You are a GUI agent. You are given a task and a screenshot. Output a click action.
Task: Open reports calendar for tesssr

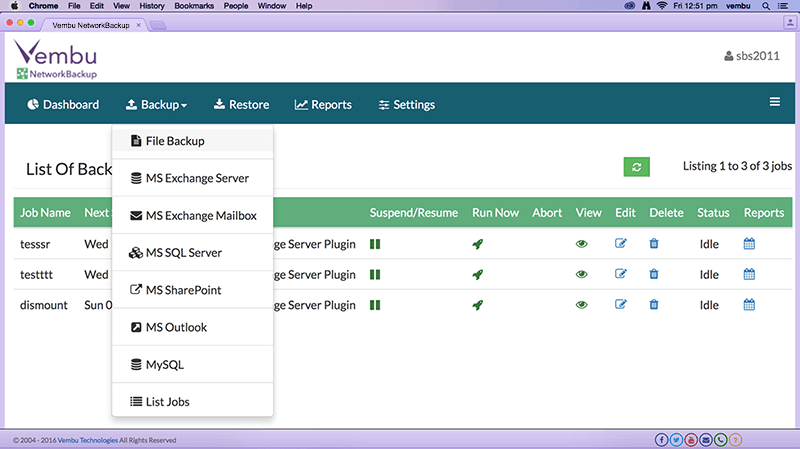click(x=749, y=243)
